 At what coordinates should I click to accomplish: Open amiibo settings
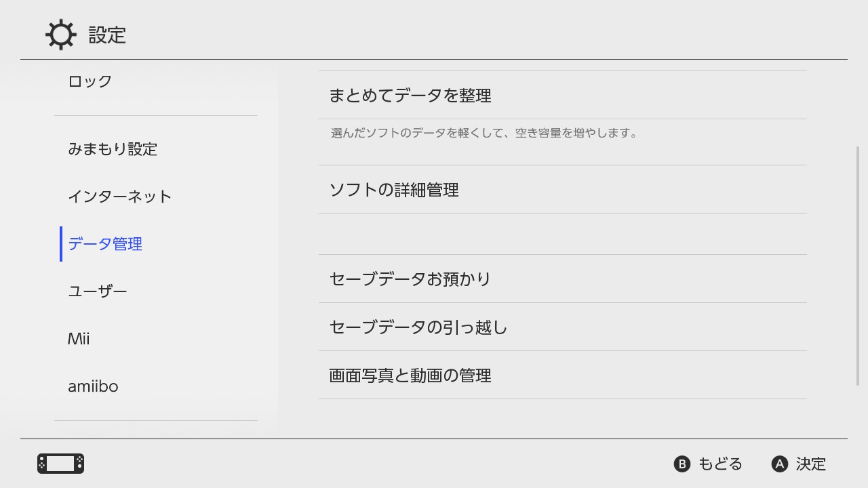point(93,386)
